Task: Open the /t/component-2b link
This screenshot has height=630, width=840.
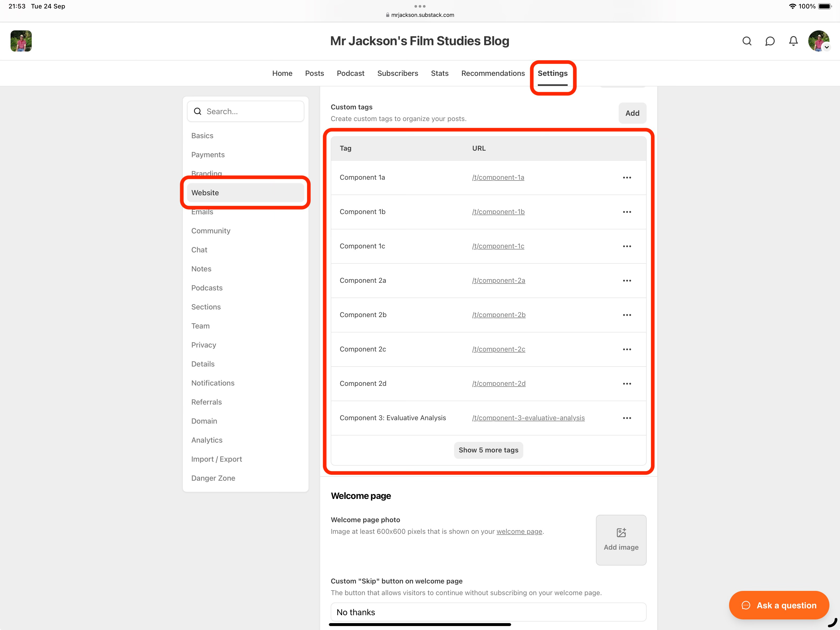Action: [499, 315]
